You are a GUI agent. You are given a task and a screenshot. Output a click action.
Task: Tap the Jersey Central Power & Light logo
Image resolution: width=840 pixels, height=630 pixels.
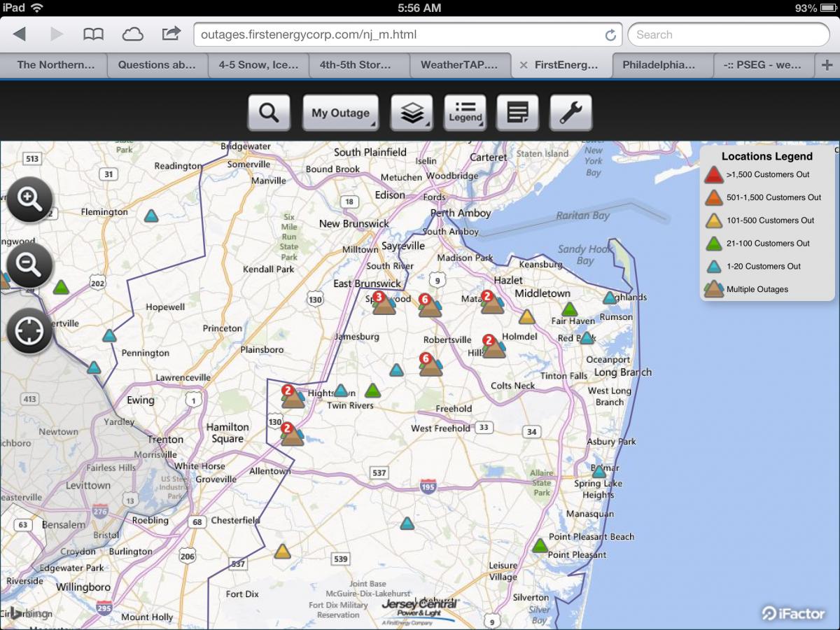coord(419,610)
